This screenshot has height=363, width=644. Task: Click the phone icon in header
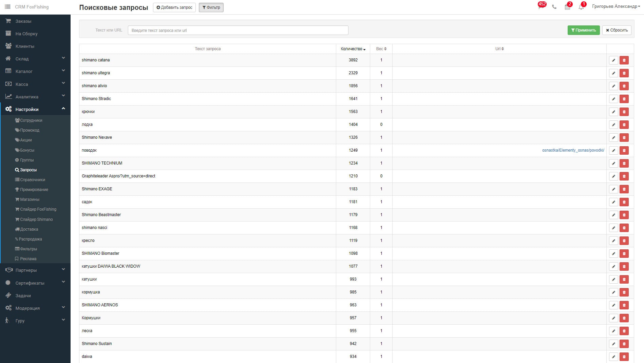[x=554, y=7]
